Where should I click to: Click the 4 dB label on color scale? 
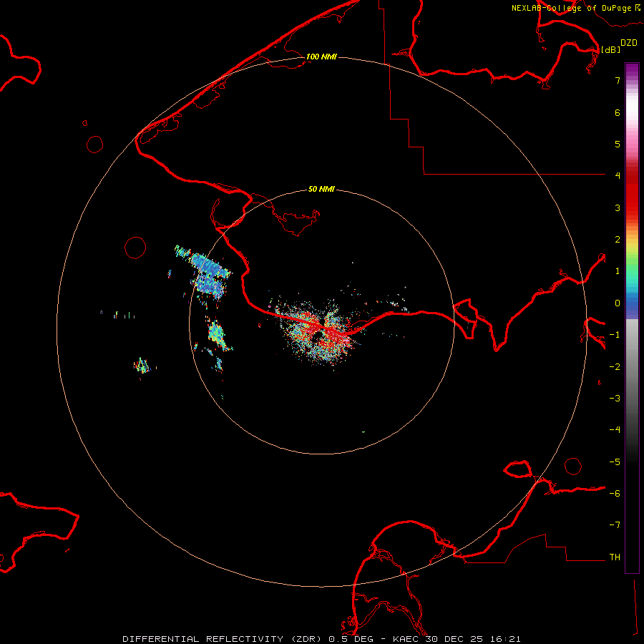618,176
